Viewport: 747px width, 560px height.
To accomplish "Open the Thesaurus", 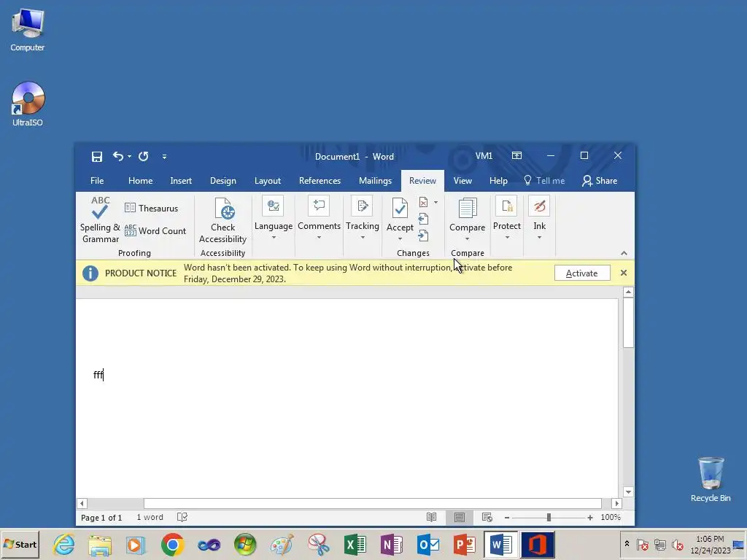I will pos(152,208).
